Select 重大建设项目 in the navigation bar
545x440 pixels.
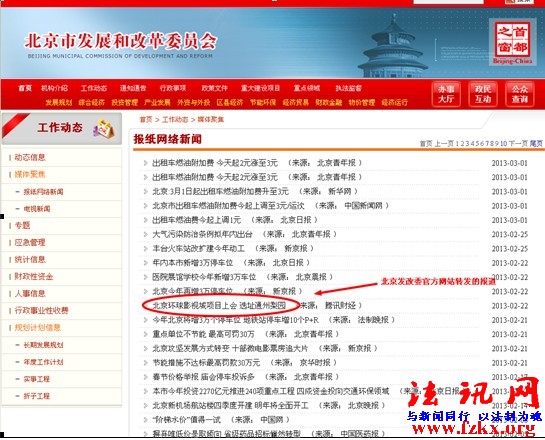[x=260, y=88]
